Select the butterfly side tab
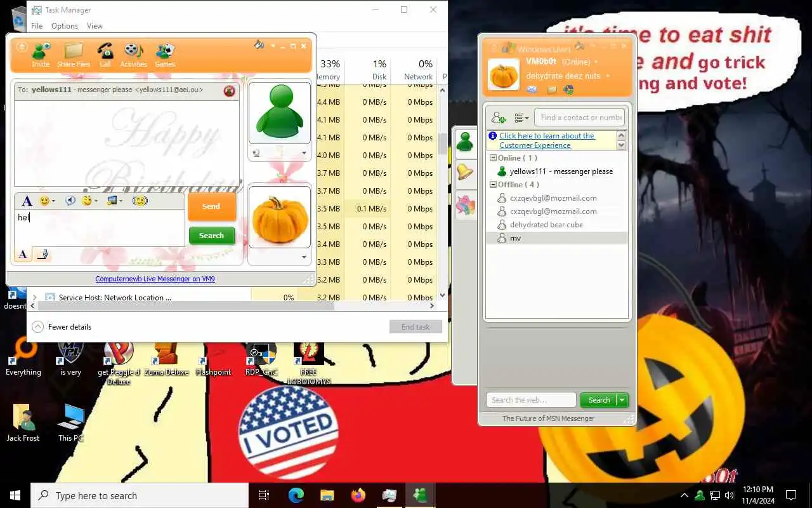Viewport: 812px width, 508px height. [465, 204]
